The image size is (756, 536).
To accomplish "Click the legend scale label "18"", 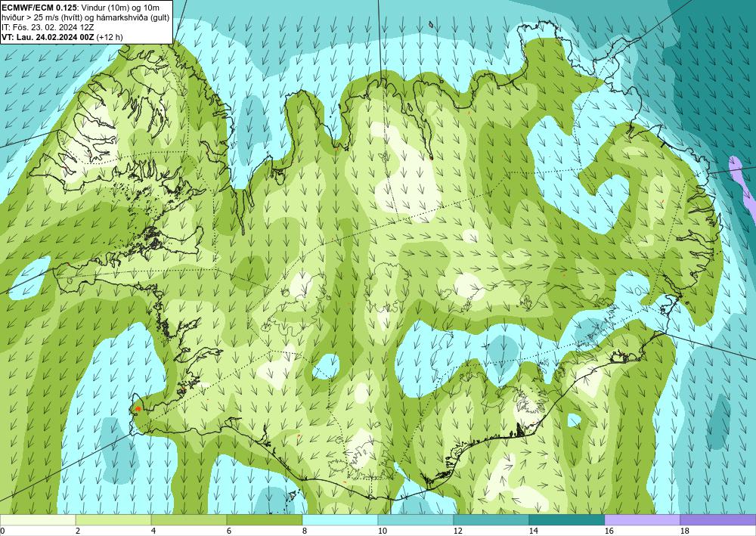I will [x=684, y=531].
